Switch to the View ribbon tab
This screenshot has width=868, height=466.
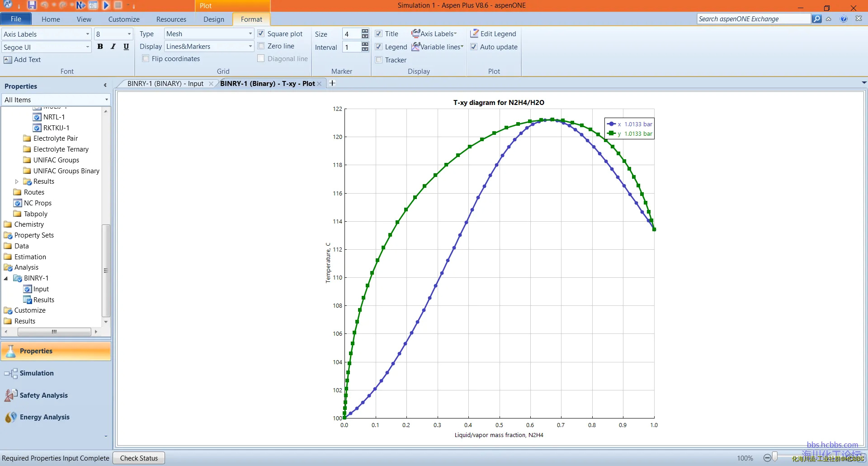[84, 19]
